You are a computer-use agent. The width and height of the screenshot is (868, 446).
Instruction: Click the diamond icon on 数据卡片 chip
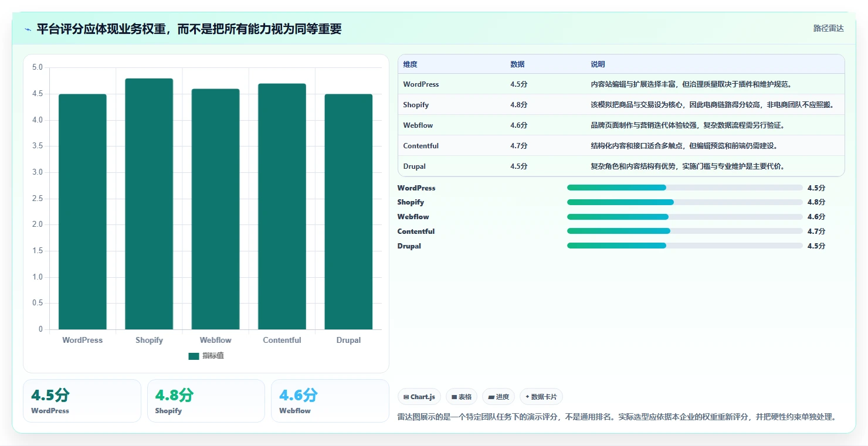tap(528, 397)
